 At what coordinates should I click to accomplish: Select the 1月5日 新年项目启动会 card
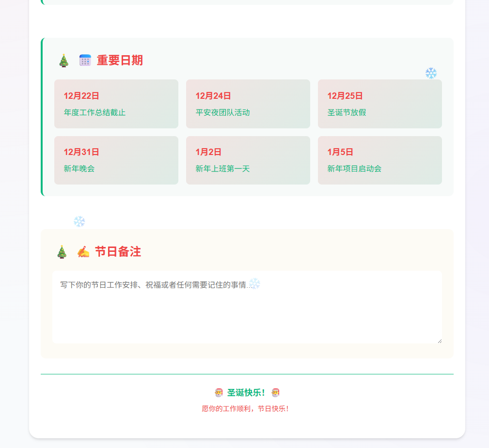[x=379, y=160]
